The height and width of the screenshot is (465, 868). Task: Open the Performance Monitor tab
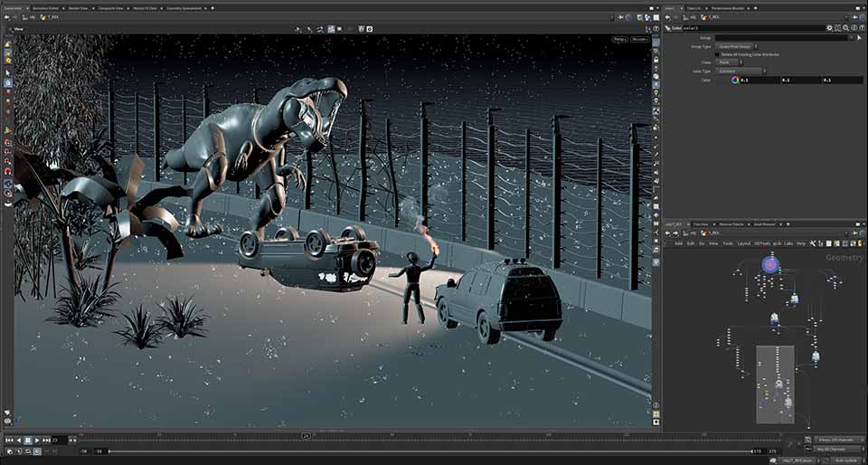click(727, 8)
